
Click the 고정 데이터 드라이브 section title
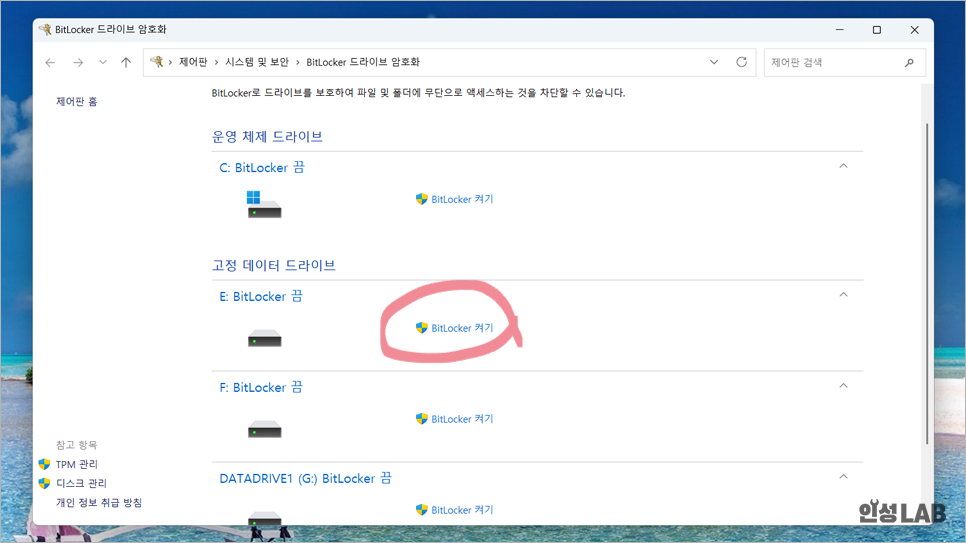[274, 266]
